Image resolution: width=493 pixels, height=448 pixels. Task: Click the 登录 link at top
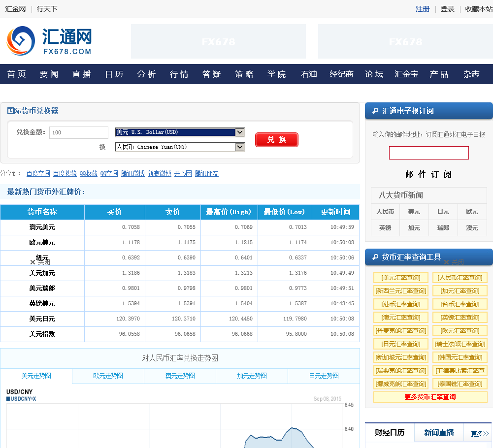coord(447,9)
